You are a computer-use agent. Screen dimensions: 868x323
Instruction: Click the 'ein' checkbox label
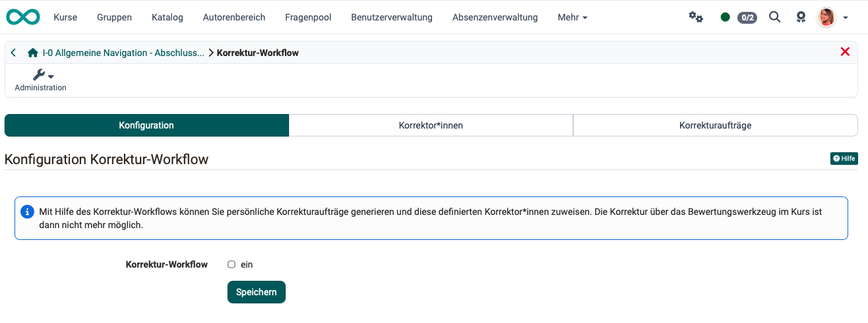pos(247,264)
